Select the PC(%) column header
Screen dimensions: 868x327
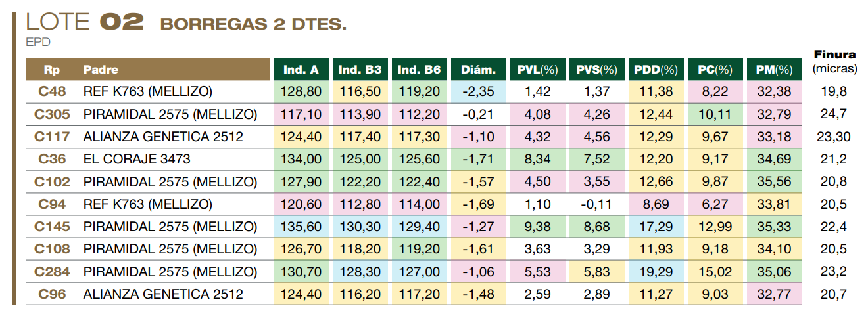pyautogui.click(x=715, y=70)
